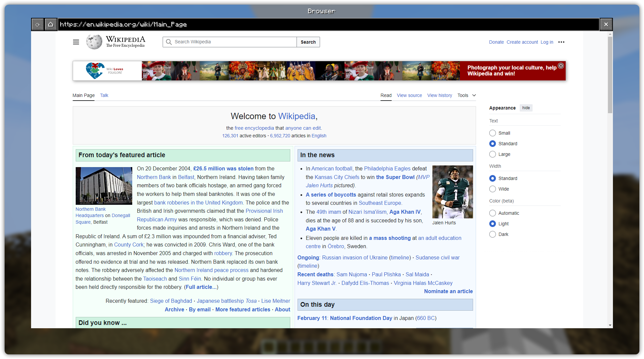This screenshot has width=644, height=359.
Task: Click the Archive link
Action: pyautogui.click(x=175, y=310)
